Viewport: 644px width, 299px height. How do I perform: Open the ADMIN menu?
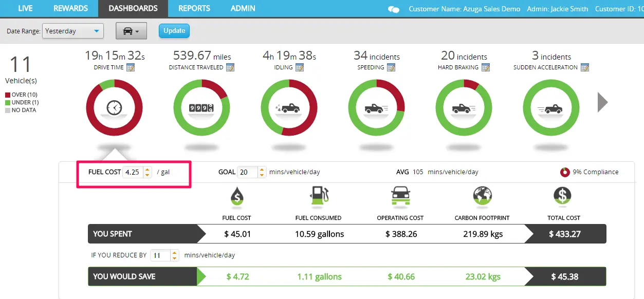click(x=242, y=8)
